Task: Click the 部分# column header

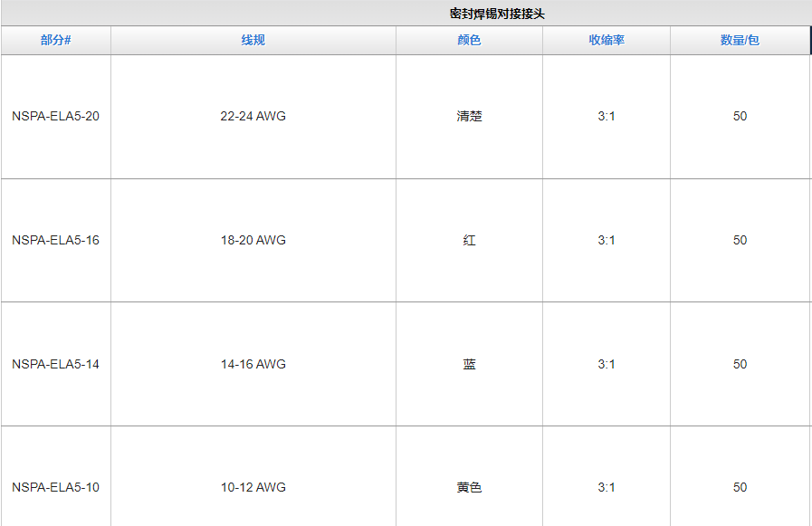Action: click(x=56, y=40)
